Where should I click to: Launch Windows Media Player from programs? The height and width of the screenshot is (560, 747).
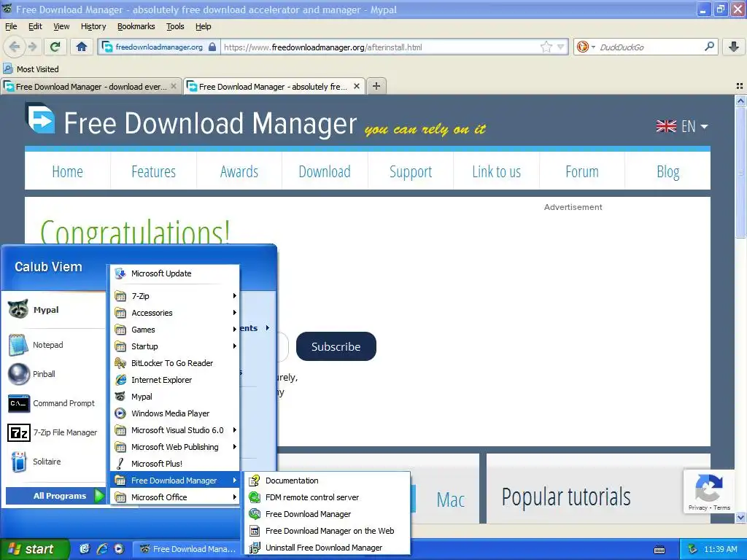(175, 413)
